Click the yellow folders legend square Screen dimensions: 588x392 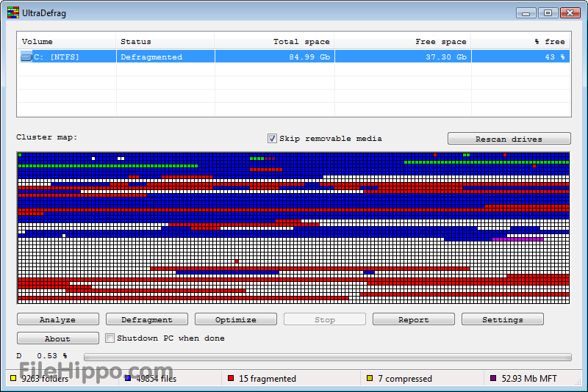[x=13, y=379]
